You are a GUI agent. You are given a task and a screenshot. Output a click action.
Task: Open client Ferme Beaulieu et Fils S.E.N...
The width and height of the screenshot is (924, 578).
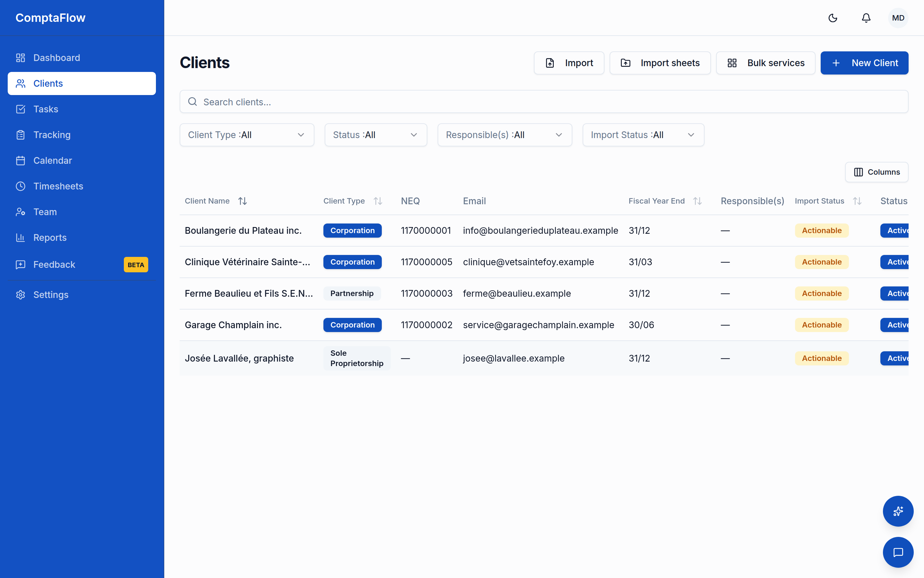(249, 293)
